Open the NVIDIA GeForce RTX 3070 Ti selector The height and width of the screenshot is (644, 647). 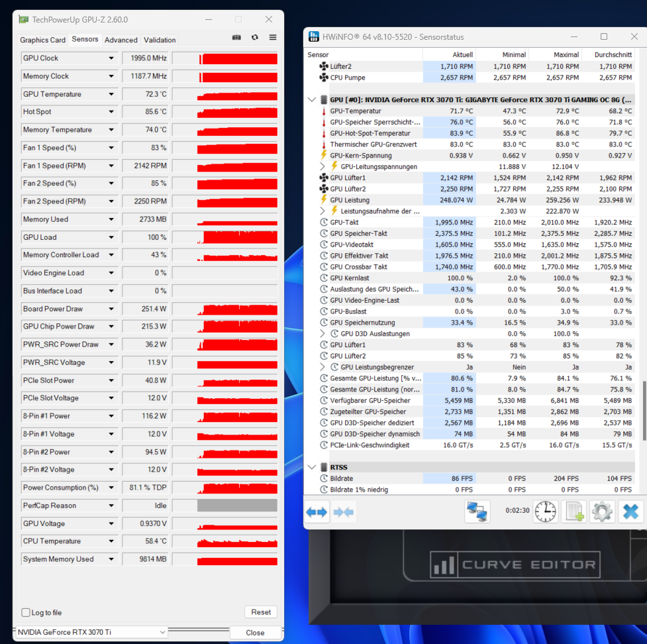[x=91, y=632]
